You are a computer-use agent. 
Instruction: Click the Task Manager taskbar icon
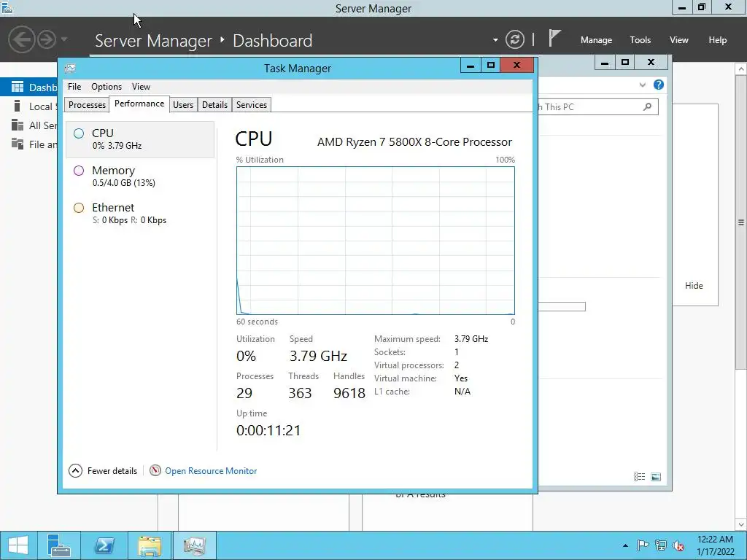[194, 545]
